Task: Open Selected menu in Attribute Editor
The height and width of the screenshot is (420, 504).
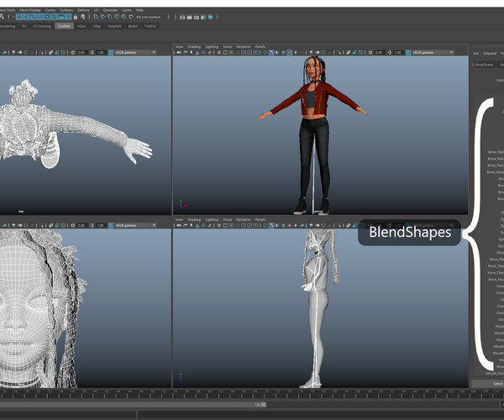Action: point(490,54)
